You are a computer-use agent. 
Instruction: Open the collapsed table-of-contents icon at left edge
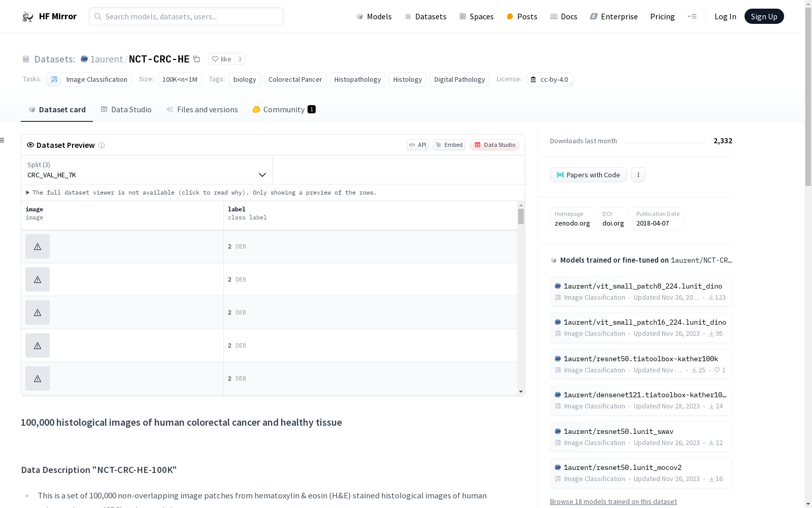tap(2, 140)
